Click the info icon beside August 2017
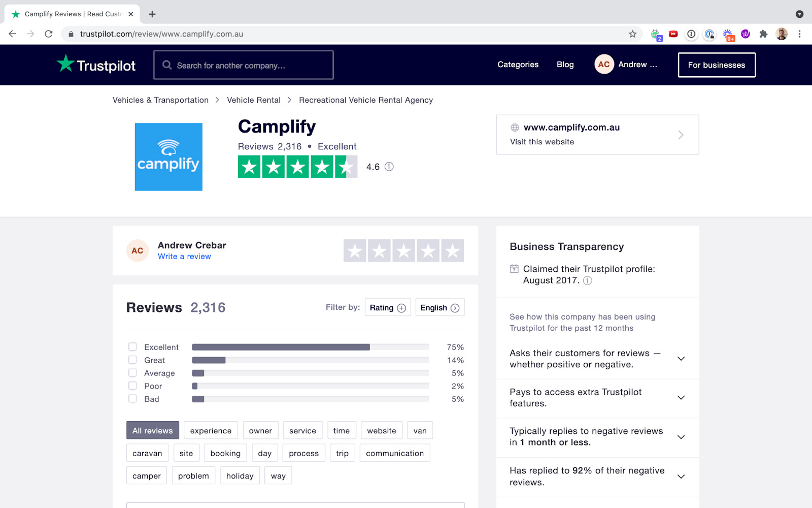This screenshot has height=508, width=812. pos(588,280)
